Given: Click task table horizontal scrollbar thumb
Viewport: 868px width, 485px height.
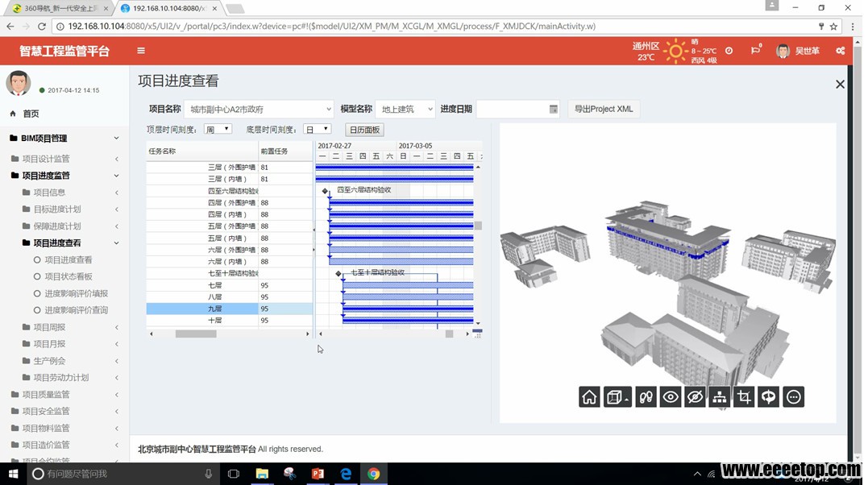Looking at the screenshot, I should pos(196,334).
